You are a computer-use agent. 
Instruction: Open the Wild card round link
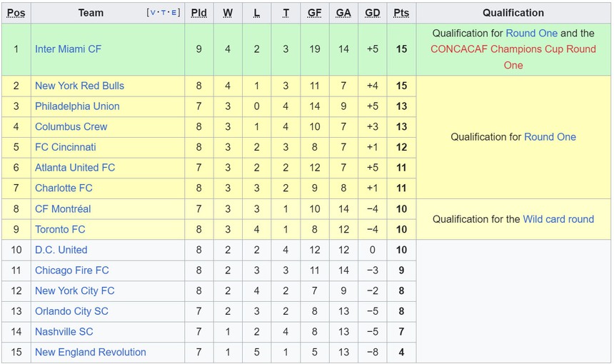pos(558,219)
